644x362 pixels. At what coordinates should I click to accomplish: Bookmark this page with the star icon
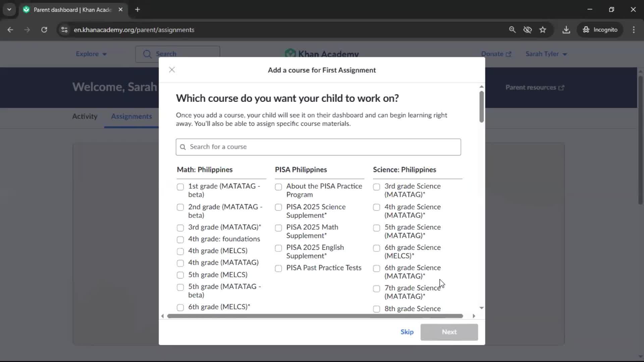543,30
